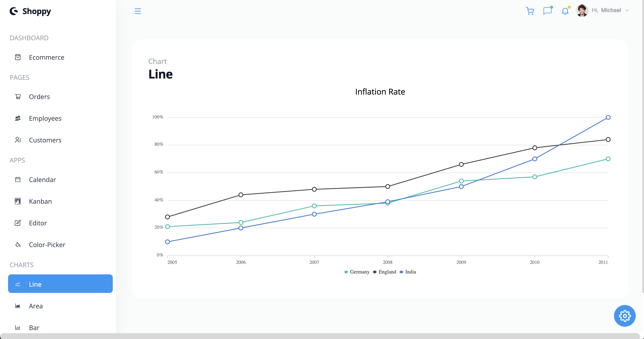Open the Ecommerce dashboard icon

pyautogui.click(x=17, y=57)
